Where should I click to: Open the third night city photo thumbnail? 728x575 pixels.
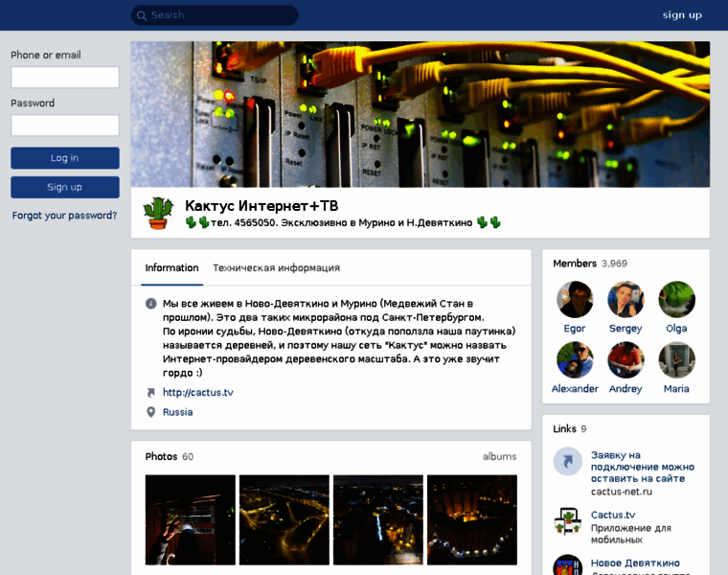pyautogui.click(x=378, y=519)
